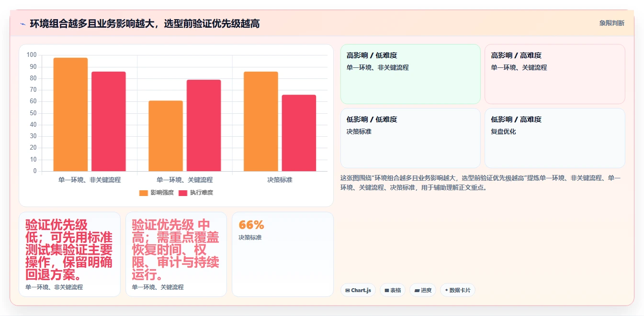
Task: Click the 表格 tag icon
Action: pos(387,290)
